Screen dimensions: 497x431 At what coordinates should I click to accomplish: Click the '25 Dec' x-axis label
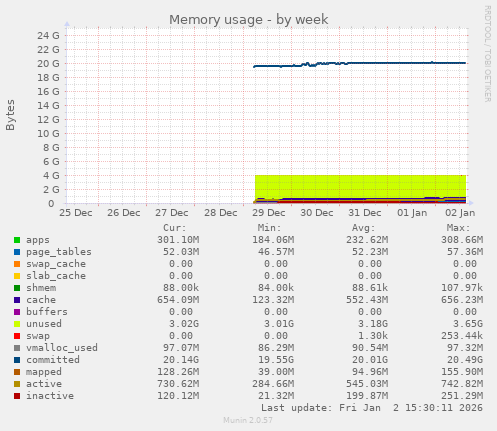[76, 213]
